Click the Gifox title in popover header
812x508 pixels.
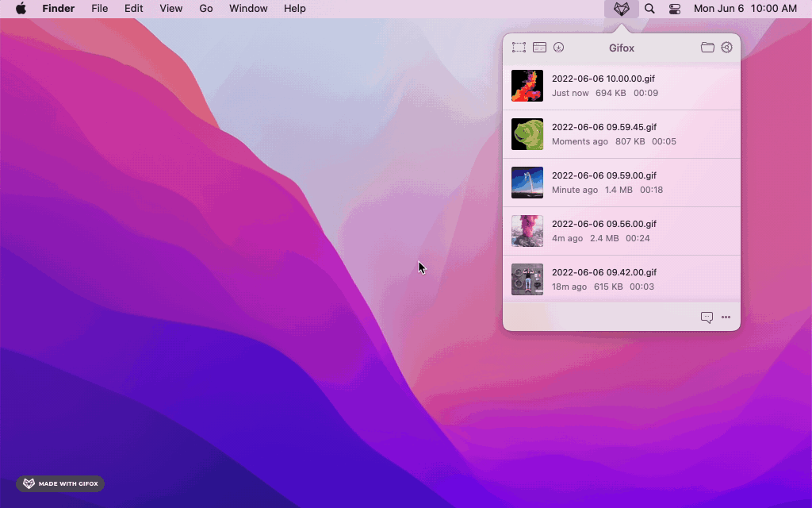point(622,48)
